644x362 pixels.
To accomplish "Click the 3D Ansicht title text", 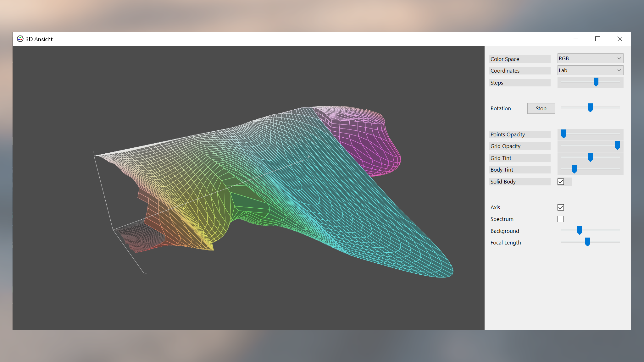I will click(x=39, y=39).
